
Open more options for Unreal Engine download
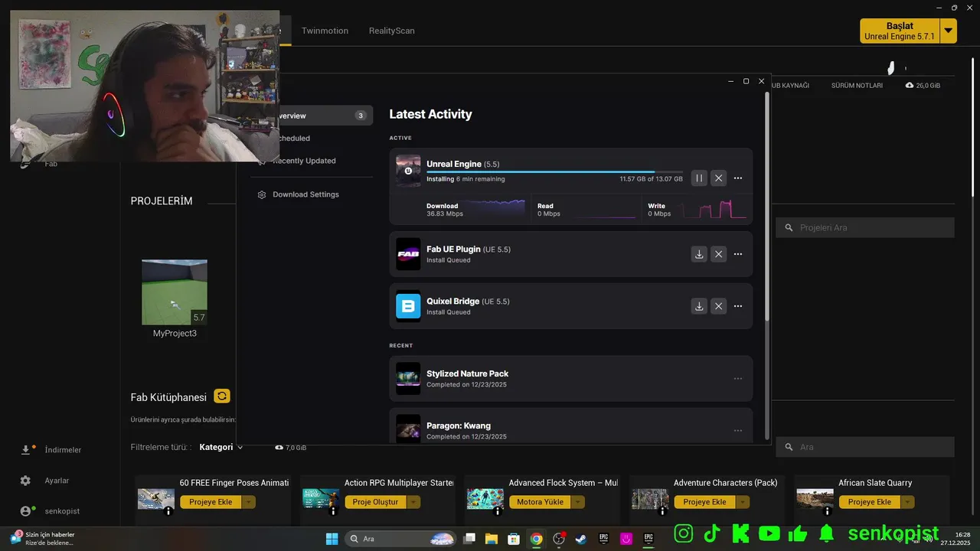(x=738, y=178)
